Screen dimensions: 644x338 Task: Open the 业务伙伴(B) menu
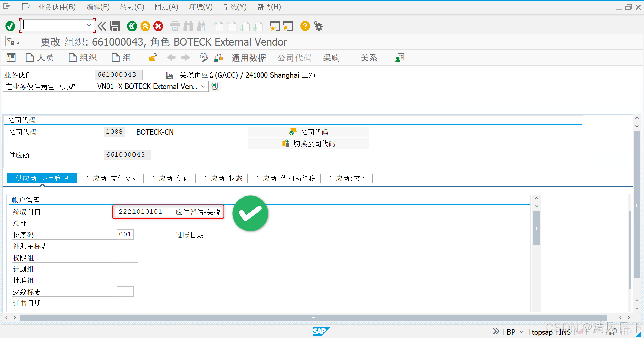(x=57, y=7)
